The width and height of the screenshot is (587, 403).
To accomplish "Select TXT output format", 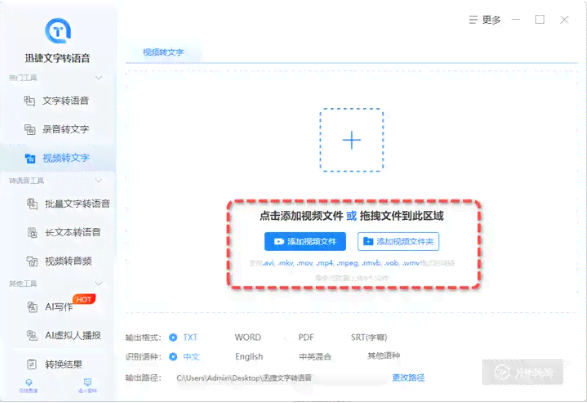I will pos(183,337).
